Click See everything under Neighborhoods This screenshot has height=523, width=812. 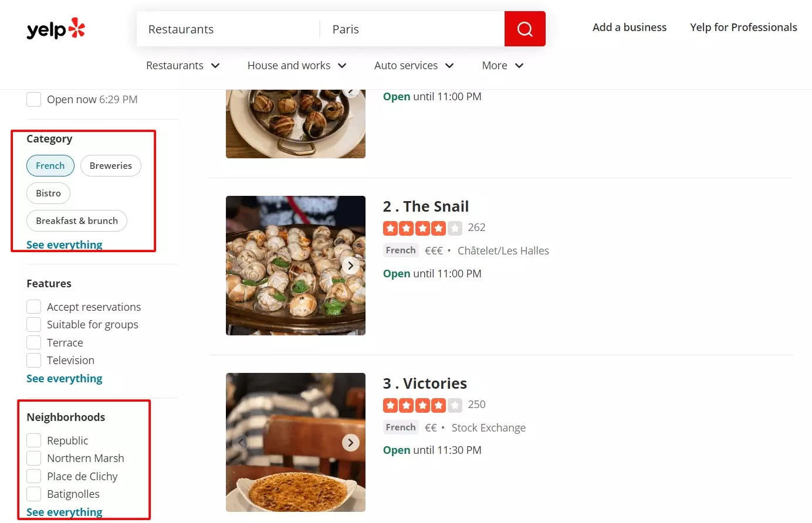(64, 512)
